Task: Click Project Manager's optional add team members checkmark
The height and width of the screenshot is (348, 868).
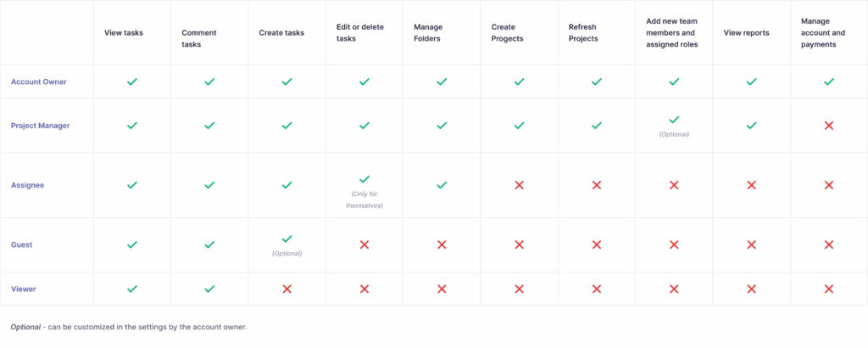Action: (x=674, y=120)
